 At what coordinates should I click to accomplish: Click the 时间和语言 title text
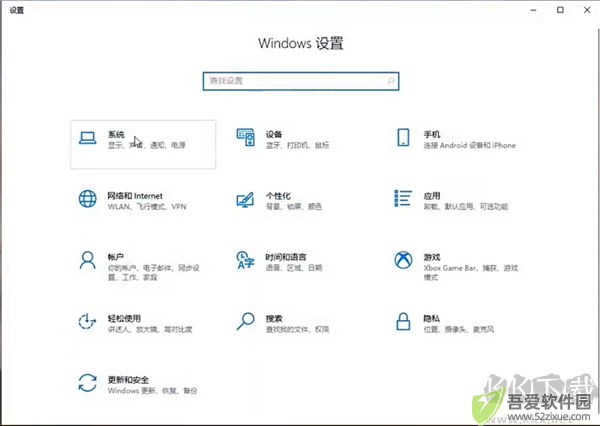[286, 257]
